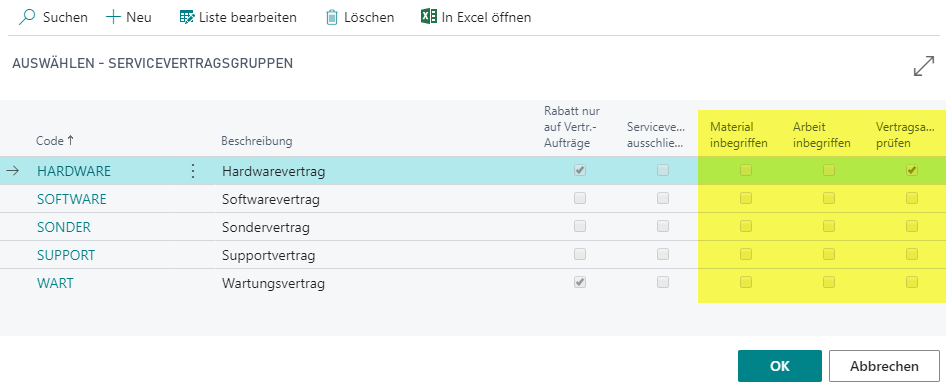Open the three-dot menu on HARDWARE row
Image resolution: width=946 pixels, height=388 pixels.
[x=192, y=171]
